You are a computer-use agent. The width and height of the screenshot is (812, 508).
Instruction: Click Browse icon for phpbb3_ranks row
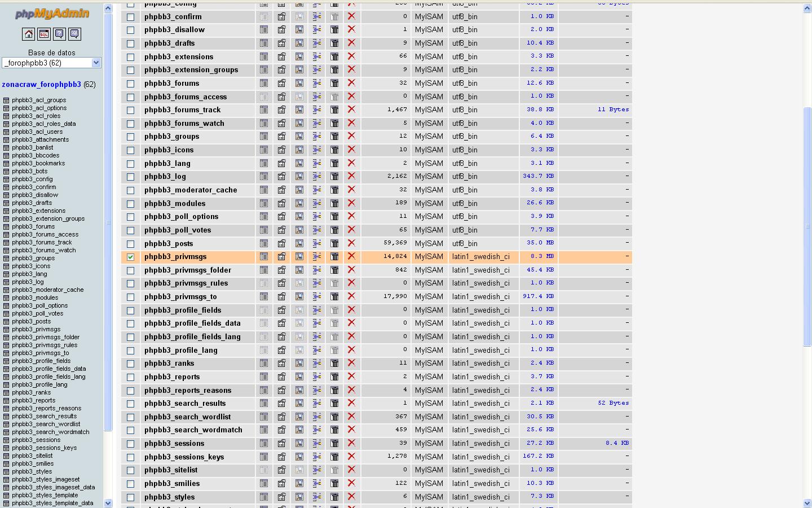pos(264,364)
